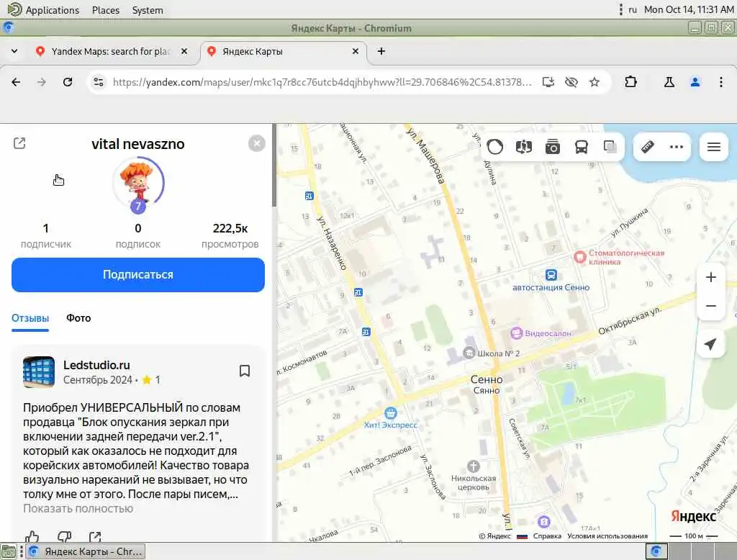Viewport: 737px width, 560px height.
Task: Click the date and time clock
Action: coord(689,9)
